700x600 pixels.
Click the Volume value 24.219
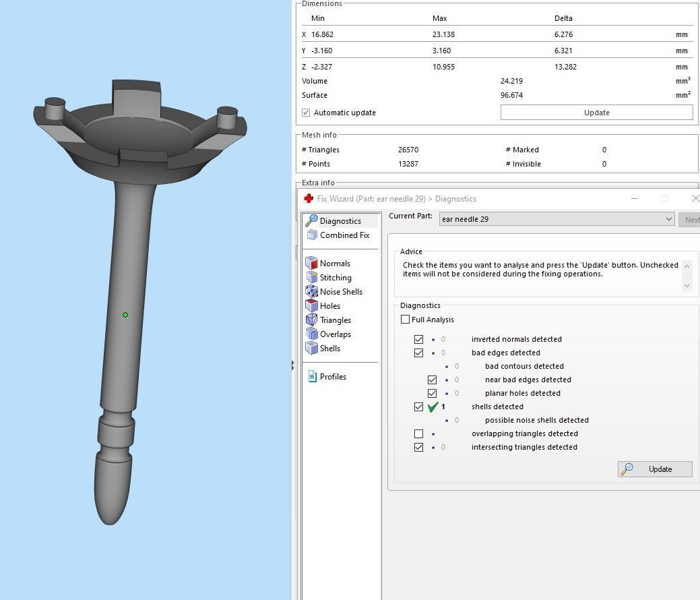click(511, 81)
